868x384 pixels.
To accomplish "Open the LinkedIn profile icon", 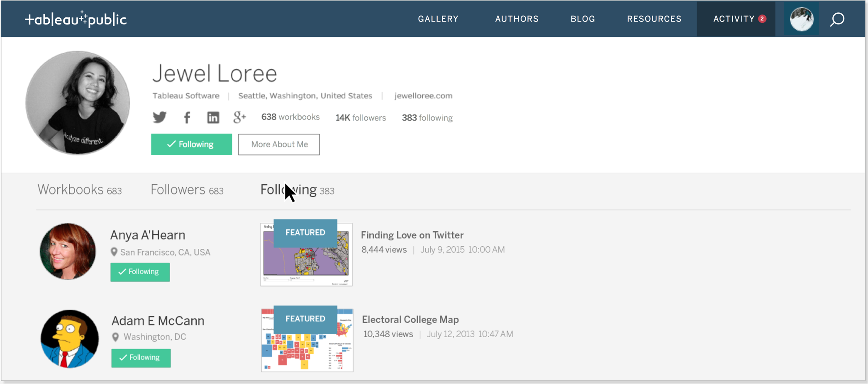I will point(213,118).
